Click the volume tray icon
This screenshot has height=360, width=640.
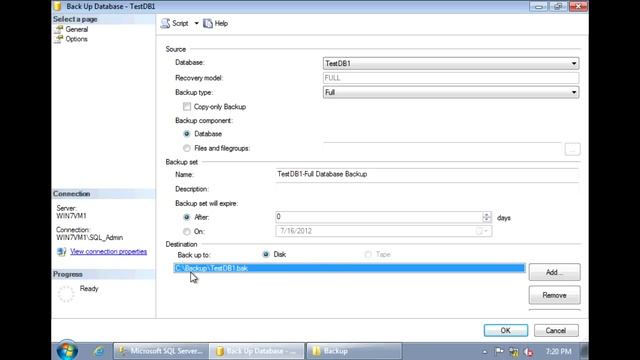(x=529, y=351)
